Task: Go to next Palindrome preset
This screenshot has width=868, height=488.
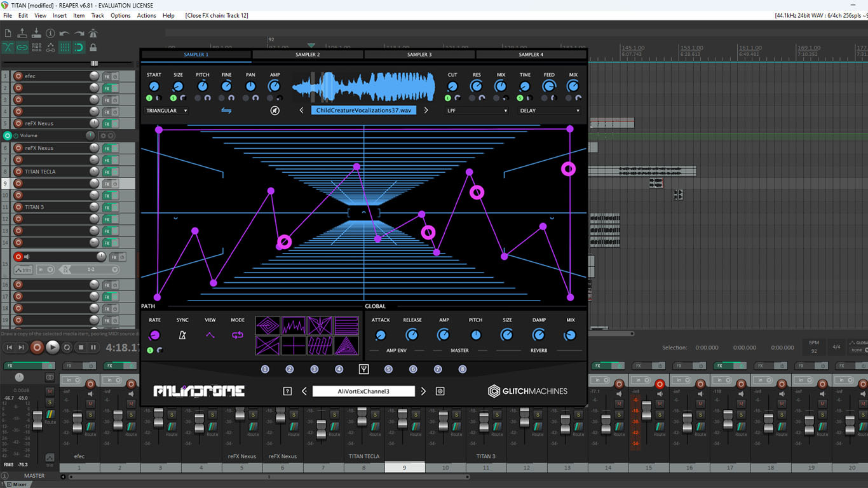Action: pyautogui.click(x=423, y=391)
